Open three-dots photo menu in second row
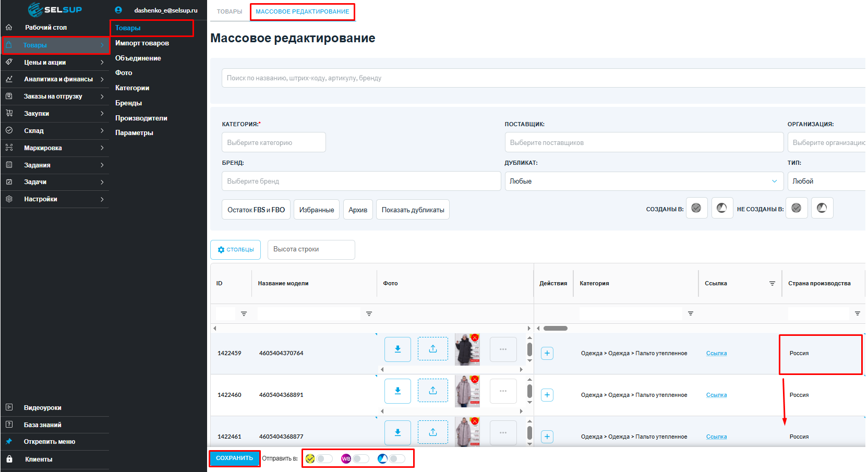The height and width of the screenshot is (472, 868). click(x=503, y=391)
